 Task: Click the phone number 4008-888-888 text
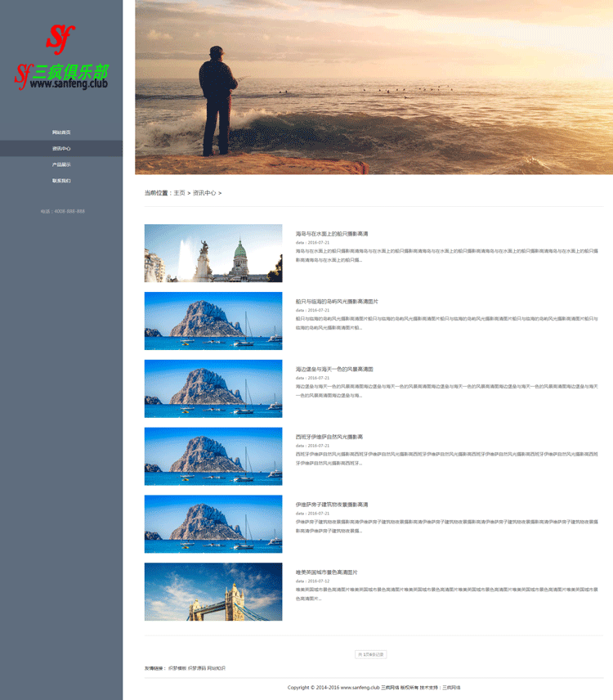69,211
